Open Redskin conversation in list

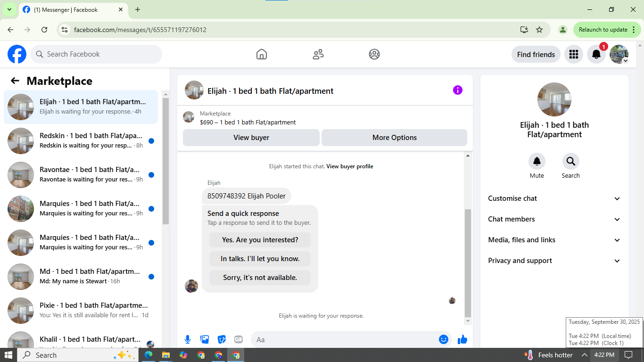click(x=81, y=141)
